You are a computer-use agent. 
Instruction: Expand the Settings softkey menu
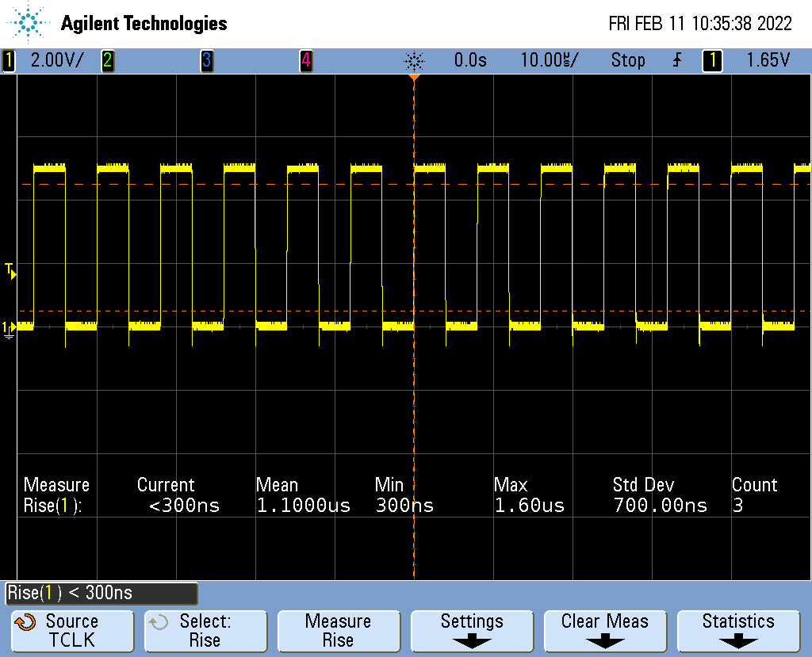[472, 631]
